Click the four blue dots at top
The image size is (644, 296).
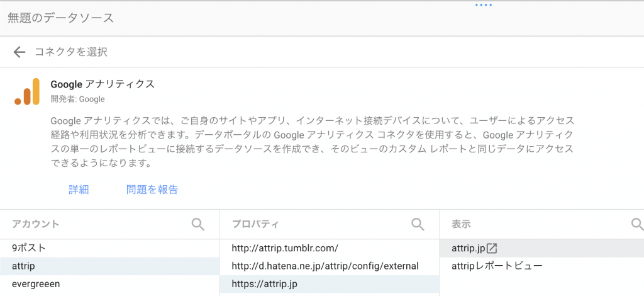pos(484,5)
